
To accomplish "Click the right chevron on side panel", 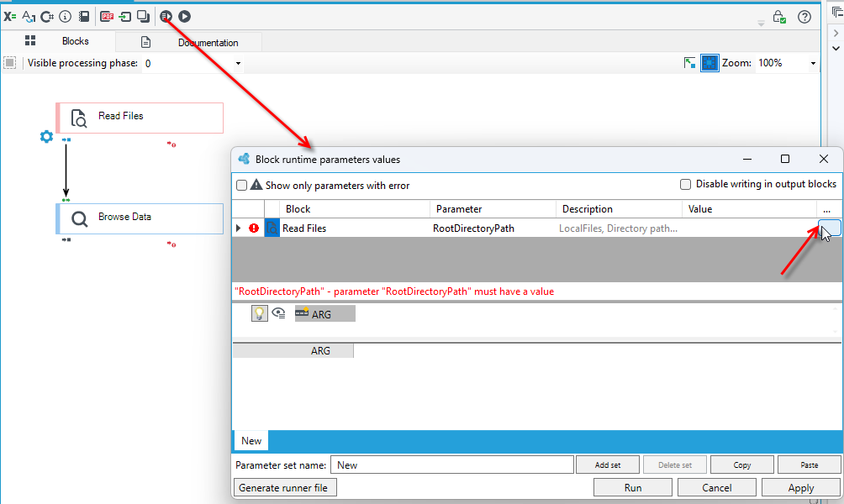I will (836, 34).
